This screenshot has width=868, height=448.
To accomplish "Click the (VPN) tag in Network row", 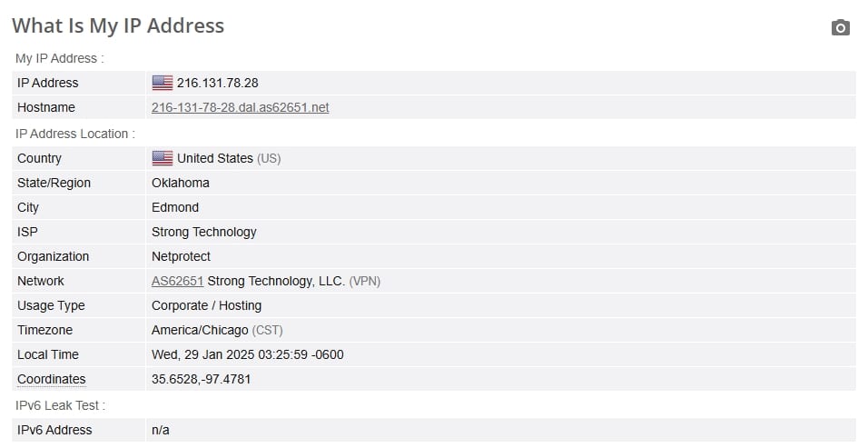I will pyautogui.click(x=365, y=282).
